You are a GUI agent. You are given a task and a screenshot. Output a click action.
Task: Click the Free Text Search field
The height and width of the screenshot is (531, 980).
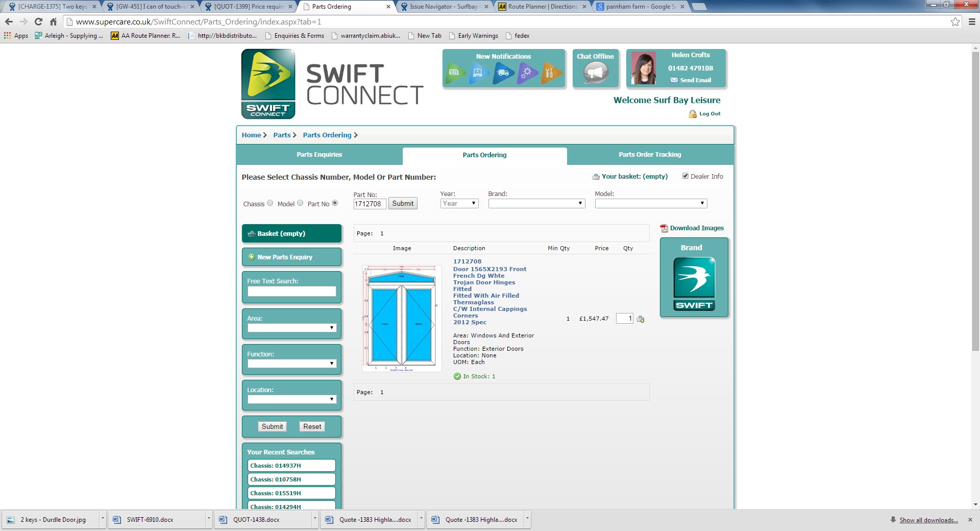[x=291, y=291]
